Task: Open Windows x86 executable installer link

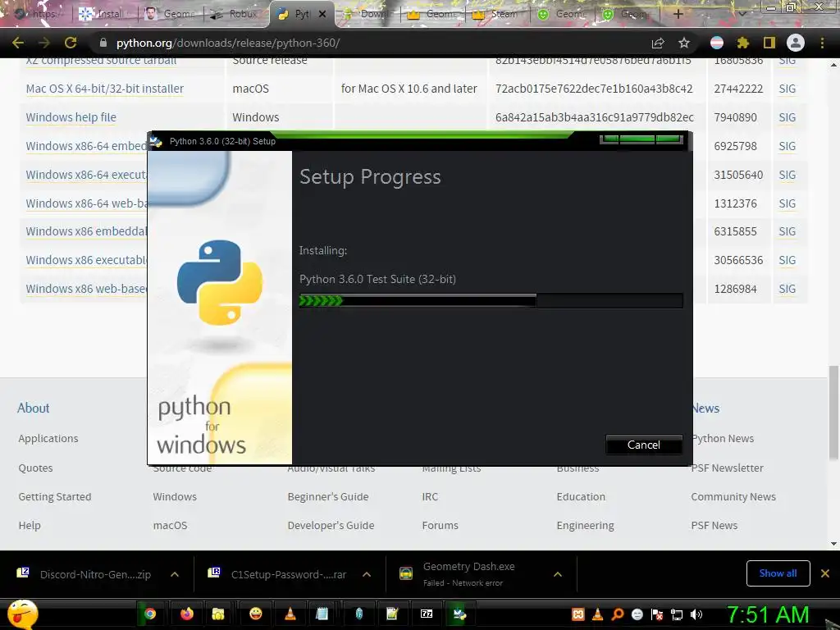Action: tap(86, 260)
